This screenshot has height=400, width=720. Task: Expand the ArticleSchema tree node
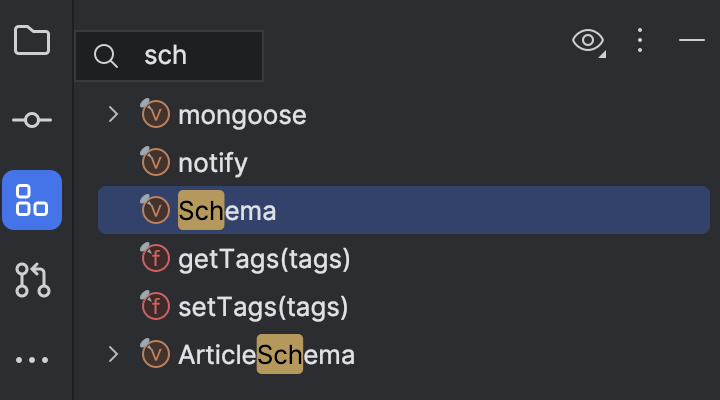pyautogui.click(x=113, y=354)
